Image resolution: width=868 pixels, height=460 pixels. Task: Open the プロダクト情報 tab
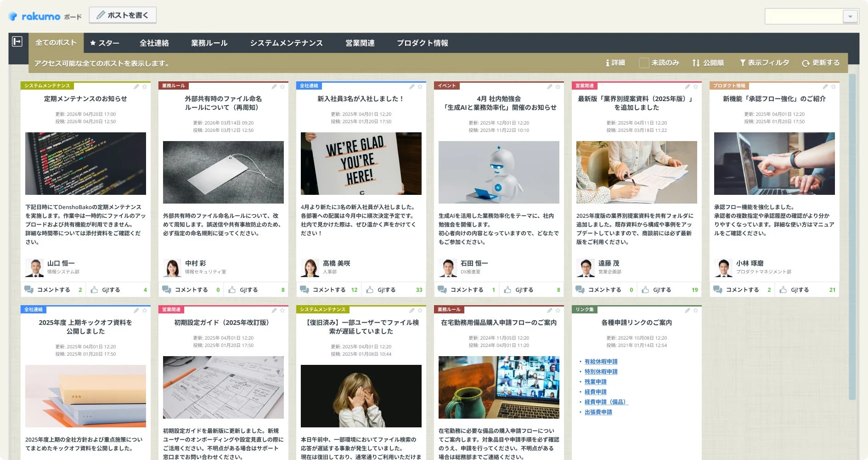423,43
